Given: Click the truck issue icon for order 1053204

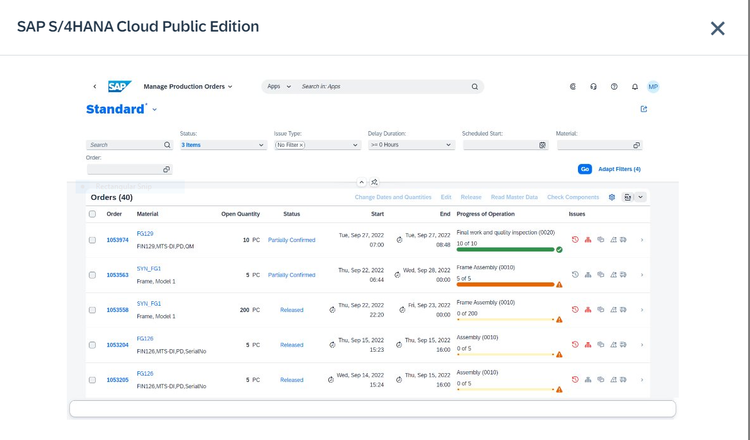Looking at the screenshot, I should tap(623, 344).
